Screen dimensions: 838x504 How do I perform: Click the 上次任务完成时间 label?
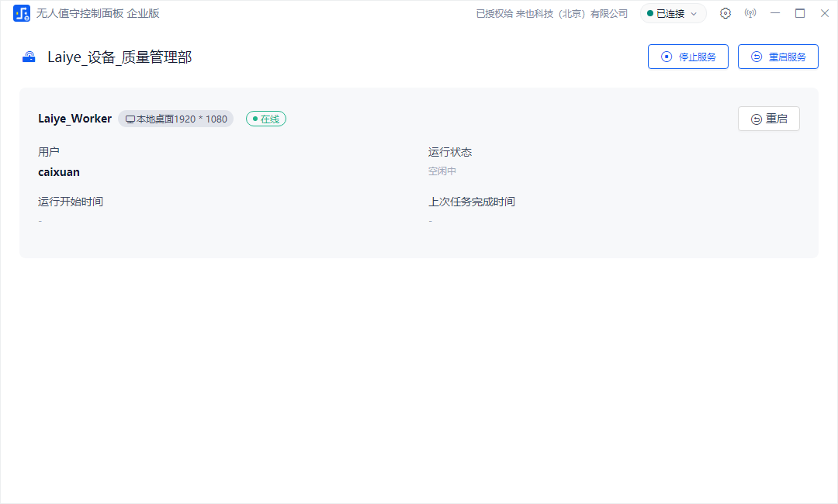coord(472,202)
